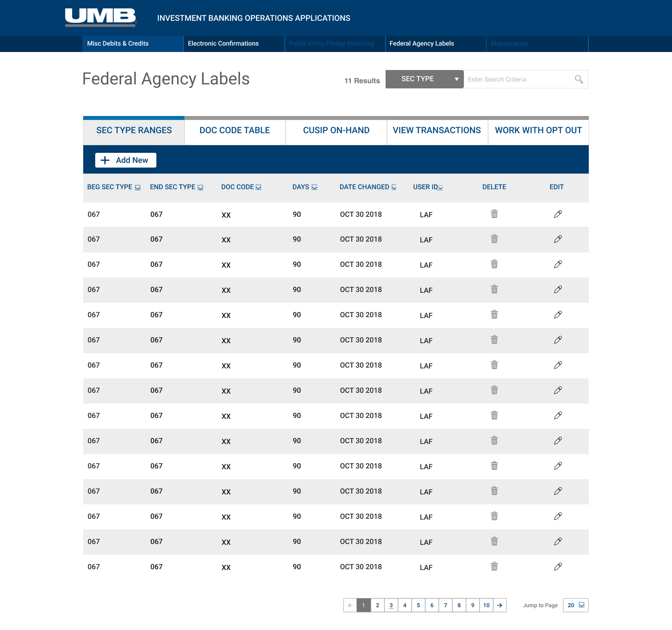Open the Electronic Confirmations menu
The width and height of the screenshot is (672, 630).
223,44
